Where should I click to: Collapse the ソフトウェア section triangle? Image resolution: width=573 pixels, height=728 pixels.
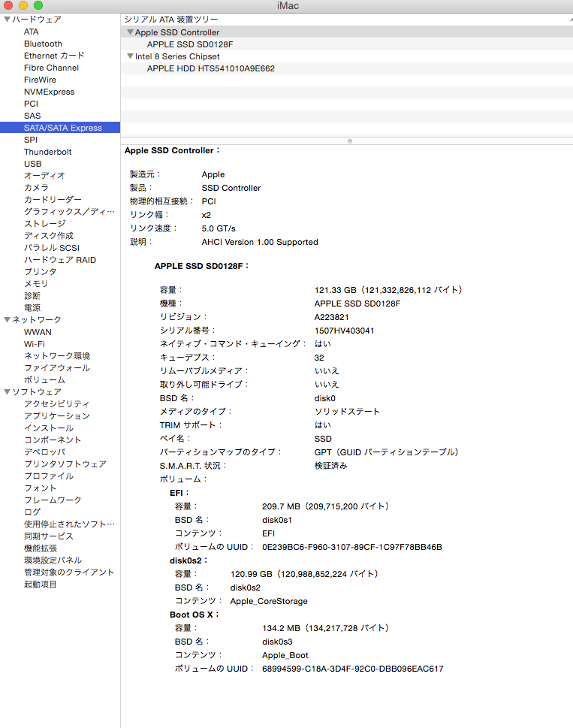pos(7,392)
